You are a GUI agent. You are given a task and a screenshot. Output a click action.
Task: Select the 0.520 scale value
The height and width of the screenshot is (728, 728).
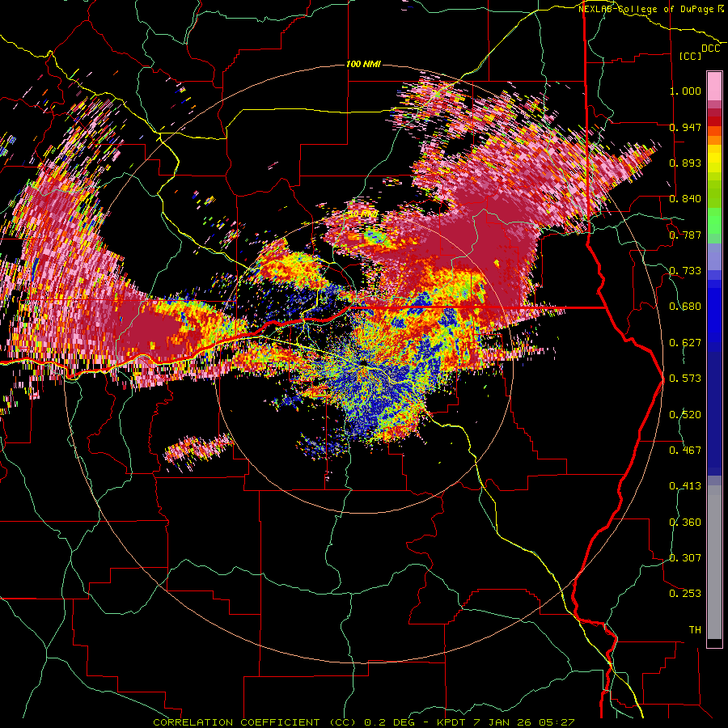coord(685,415)
